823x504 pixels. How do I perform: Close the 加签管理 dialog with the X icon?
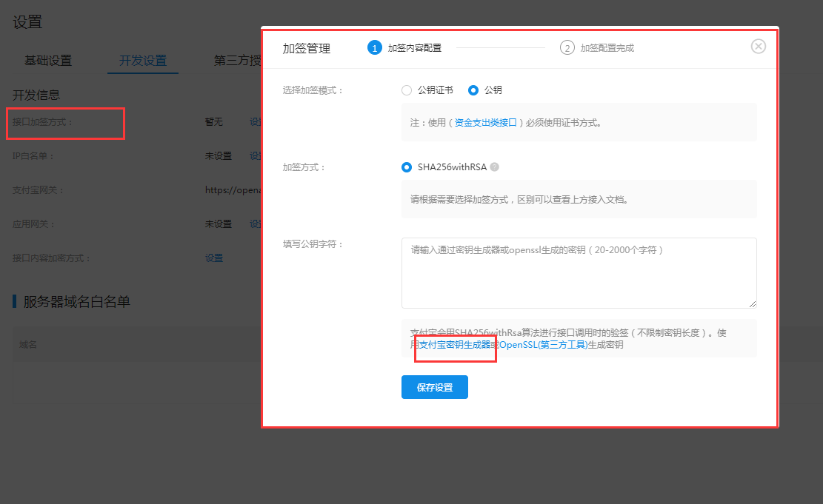[758, 47]
